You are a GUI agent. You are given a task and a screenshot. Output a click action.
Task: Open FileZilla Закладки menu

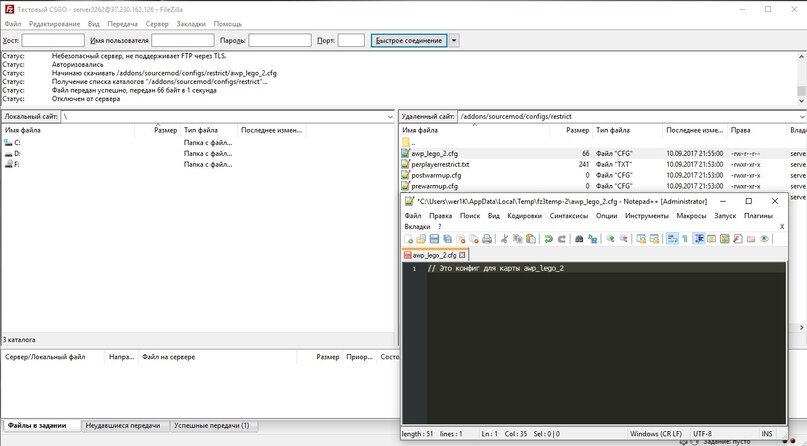(x=191, y=24)
